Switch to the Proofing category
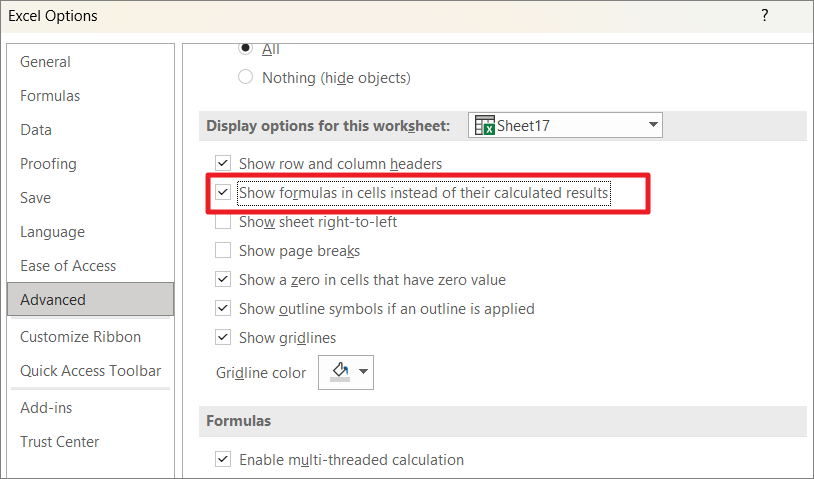814x479 pixels. [48, 164]
